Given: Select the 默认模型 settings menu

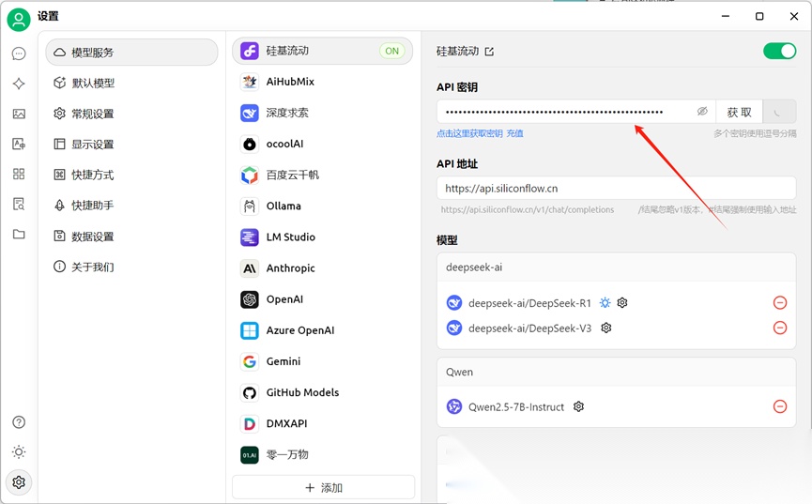Looking at the screenshot, I should [131, 83].
